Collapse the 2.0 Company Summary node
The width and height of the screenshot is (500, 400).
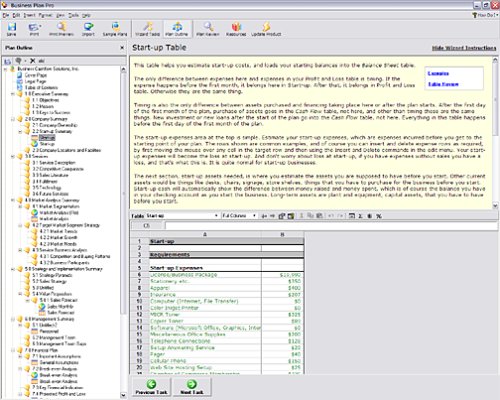tap(13, 119)
